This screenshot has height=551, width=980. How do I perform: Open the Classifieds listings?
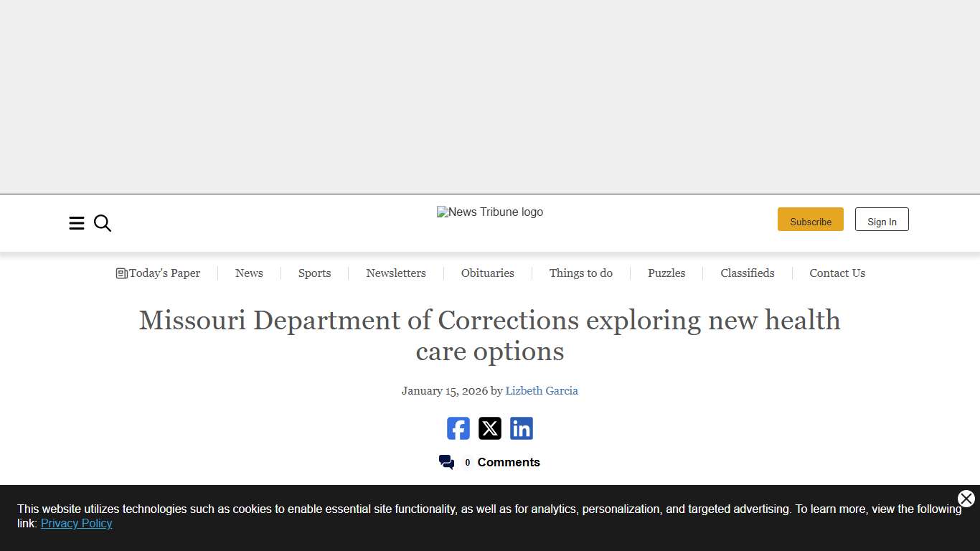pyautogui.click(x=747, y=273)
